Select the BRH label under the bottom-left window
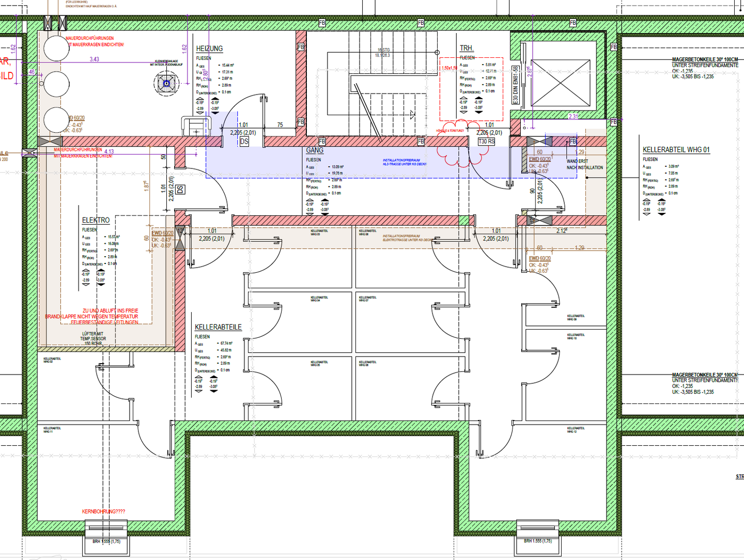The image size is (744, 560). tap(106, 541)
